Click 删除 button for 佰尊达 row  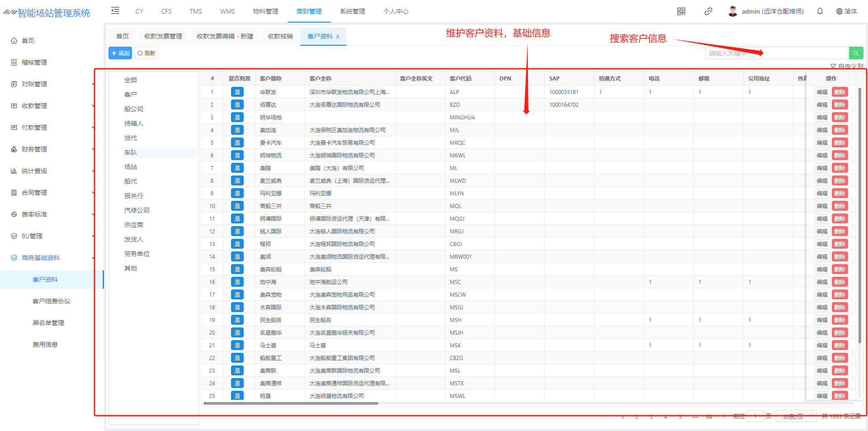(x=840, y=105)
